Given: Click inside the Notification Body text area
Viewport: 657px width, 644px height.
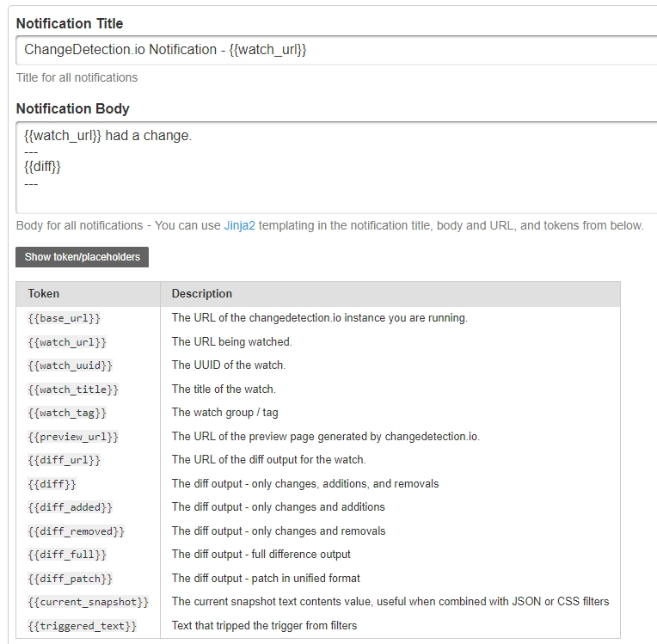Looking at the screenshot, I should 335,168.
